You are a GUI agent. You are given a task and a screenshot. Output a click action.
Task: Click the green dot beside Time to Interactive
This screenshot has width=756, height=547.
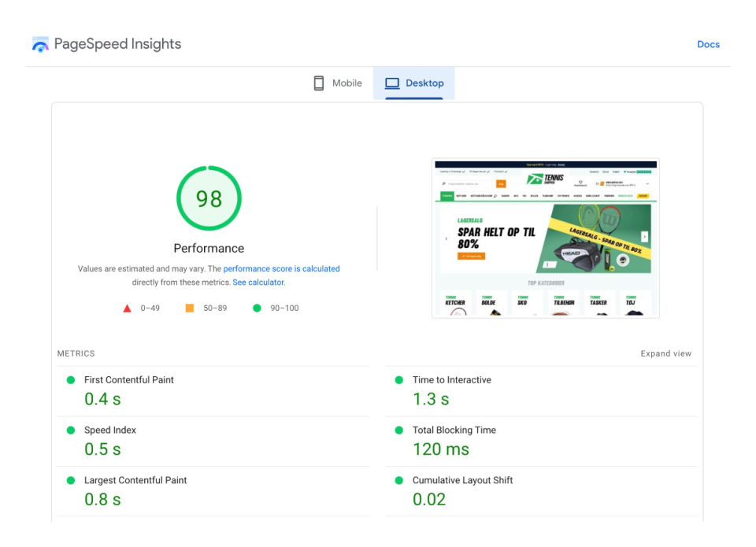pos(399,379)
